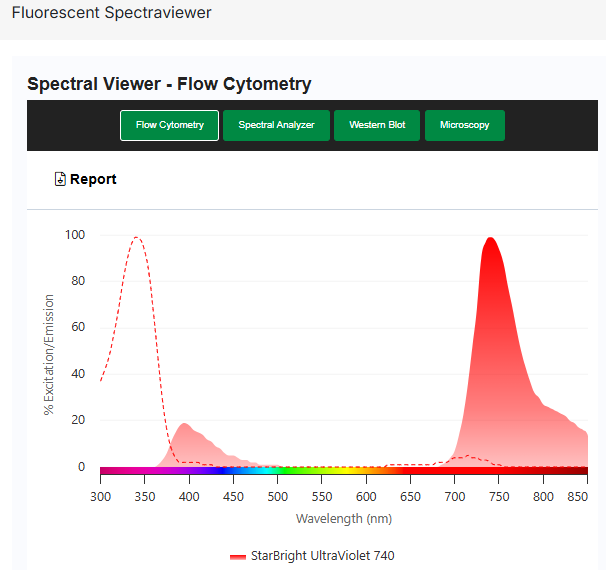This screenshot has height=570, width=606.
Task: Click the green region of the spectrum bar
Action: point(300,469)
